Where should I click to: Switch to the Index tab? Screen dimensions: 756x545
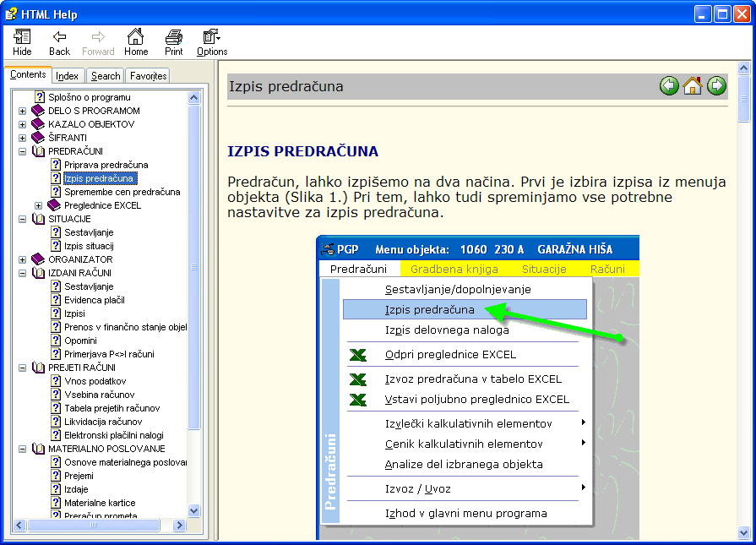(x=68, y=76)
